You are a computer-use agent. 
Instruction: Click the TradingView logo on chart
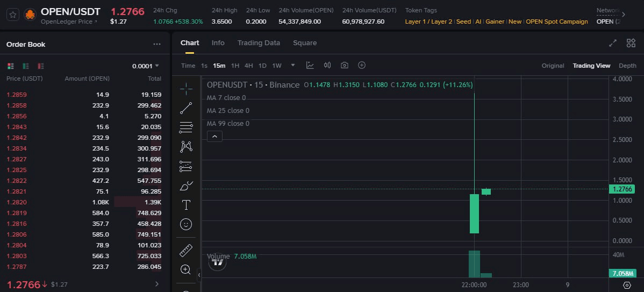point(218,262)
